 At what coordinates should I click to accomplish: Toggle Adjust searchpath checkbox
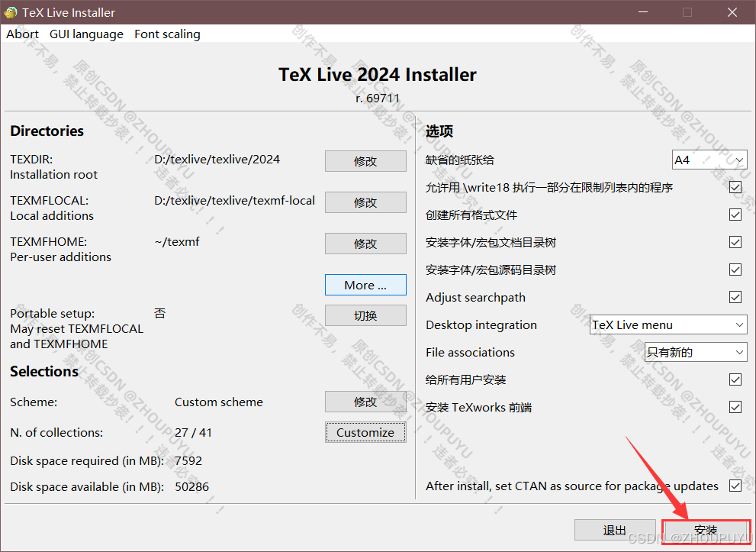(735, 297)
